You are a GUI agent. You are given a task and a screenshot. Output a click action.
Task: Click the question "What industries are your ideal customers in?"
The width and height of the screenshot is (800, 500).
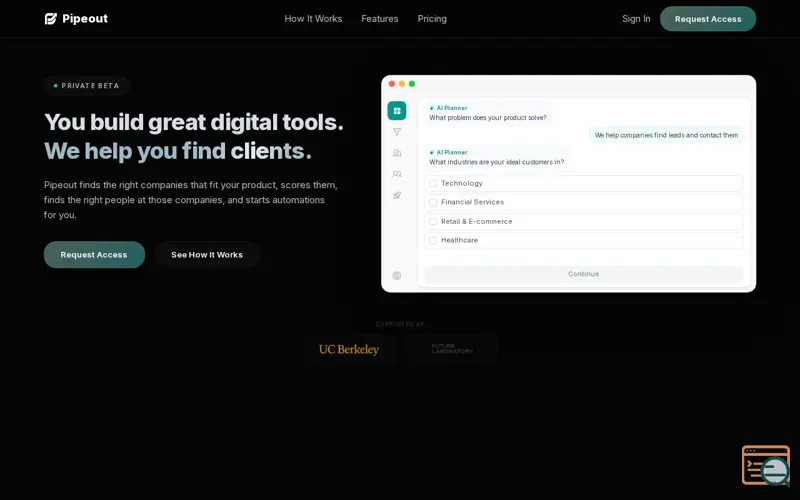pyautogui.click(x=496, y=162)
